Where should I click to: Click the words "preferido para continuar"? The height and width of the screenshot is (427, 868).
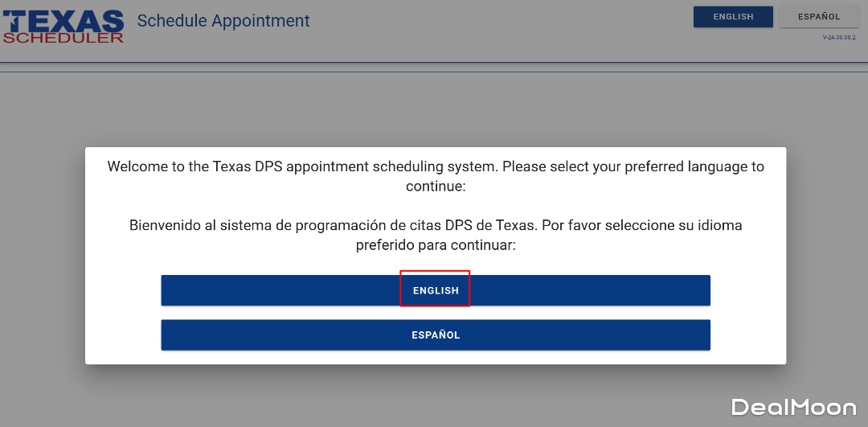click(x=436, y=244)
